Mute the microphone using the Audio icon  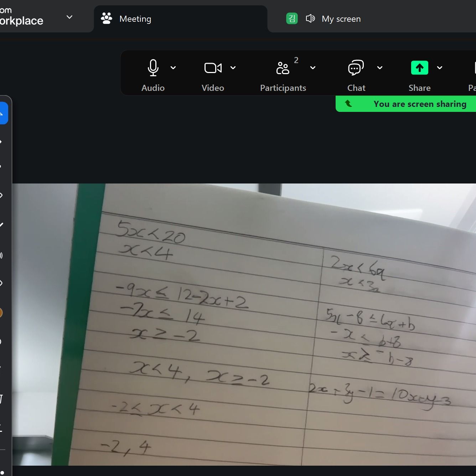tap(153, 68)
